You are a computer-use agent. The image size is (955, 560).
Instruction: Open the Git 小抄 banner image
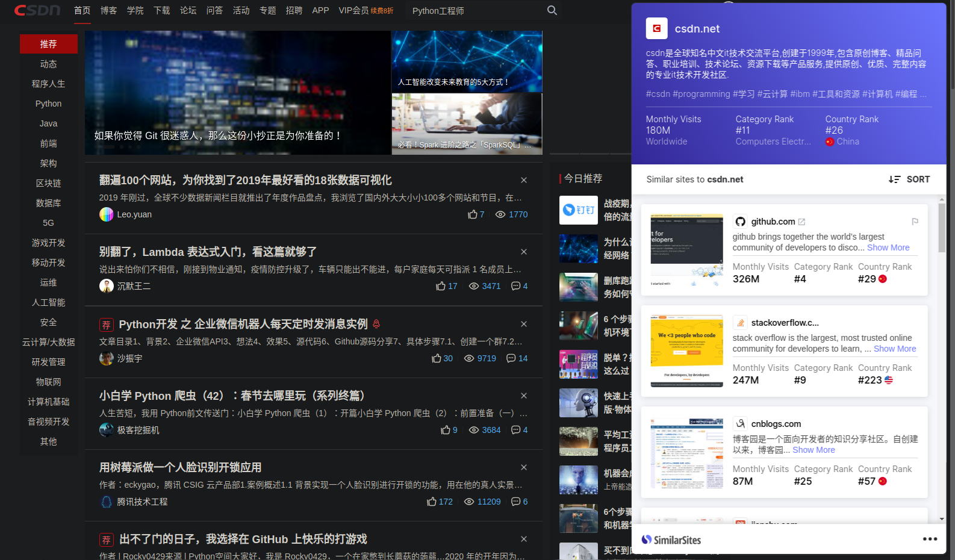238,93
